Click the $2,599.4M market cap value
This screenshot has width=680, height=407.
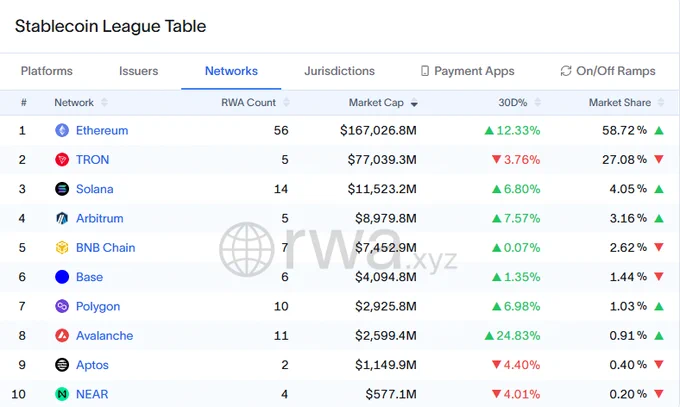coord(386,335)
